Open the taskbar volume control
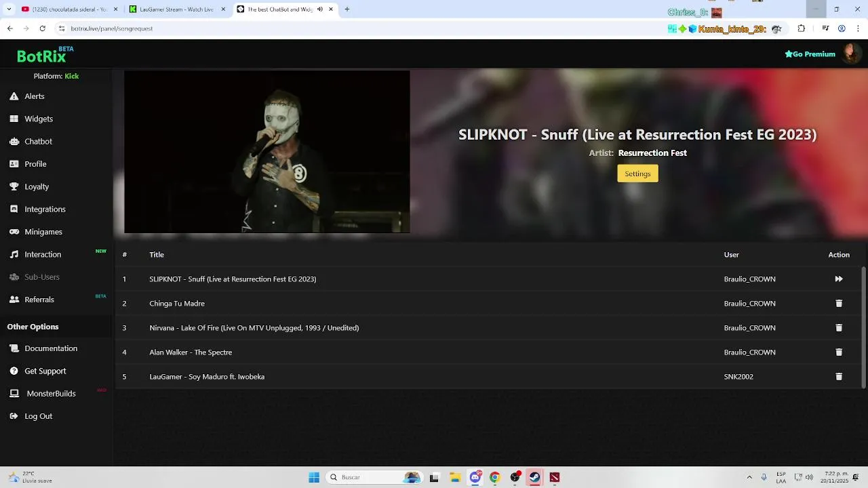 [x=809, y=477]
